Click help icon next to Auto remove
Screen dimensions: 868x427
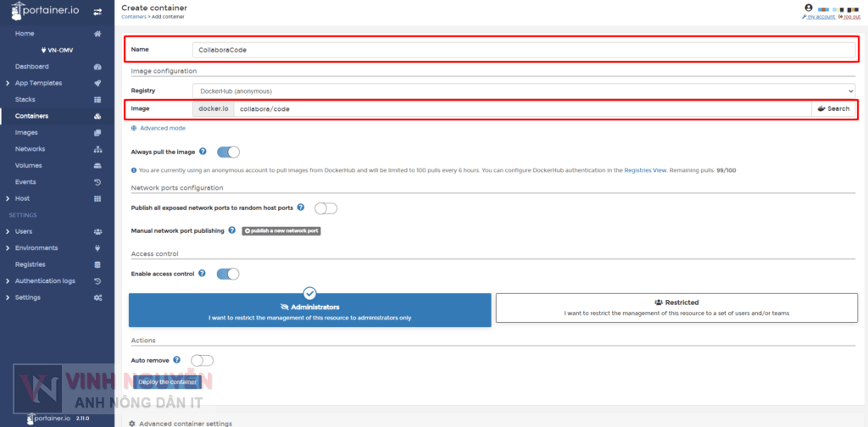[x=176, y=359]
